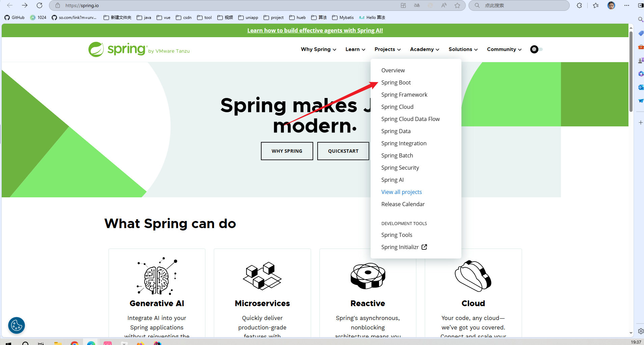This screenshot has width=644, height=345.
Task: Click the taskbar search icon
Action: pyautogui.click(x=25, y=343)
